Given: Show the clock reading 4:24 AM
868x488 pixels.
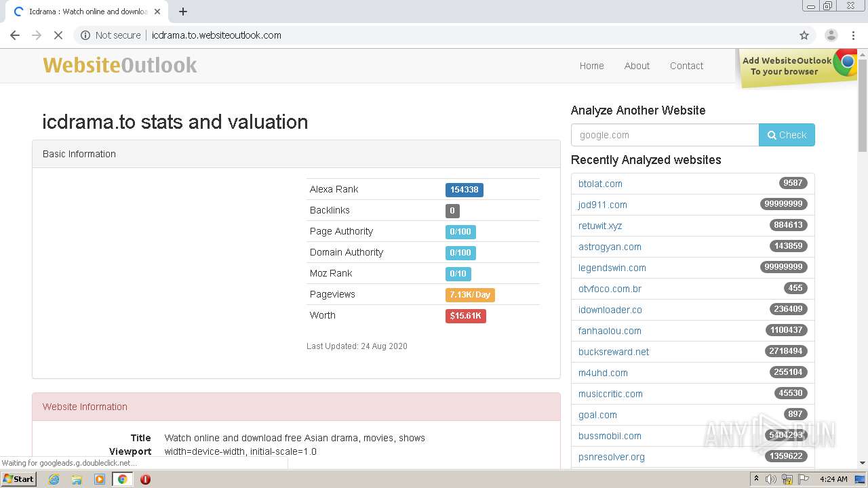Looking at the screenshot, I should (833, 479).
